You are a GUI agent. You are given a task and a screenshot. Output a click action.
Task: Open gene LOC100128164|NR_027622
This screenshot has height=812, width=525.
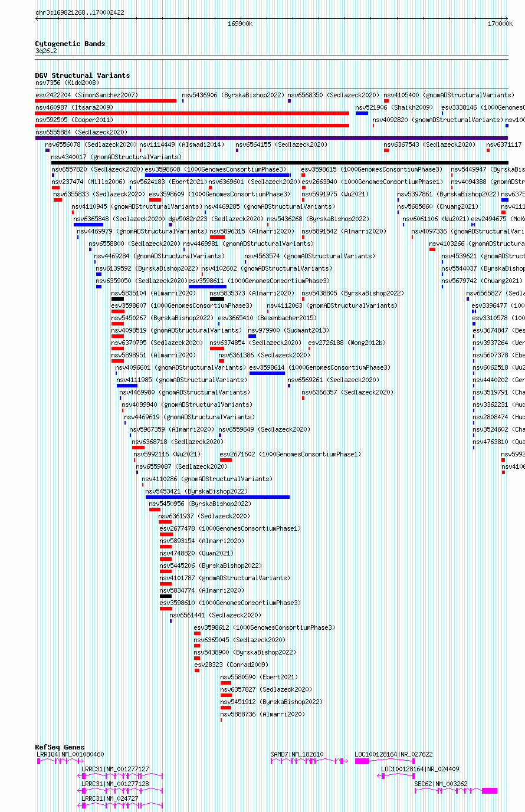[x=393, y=754]
